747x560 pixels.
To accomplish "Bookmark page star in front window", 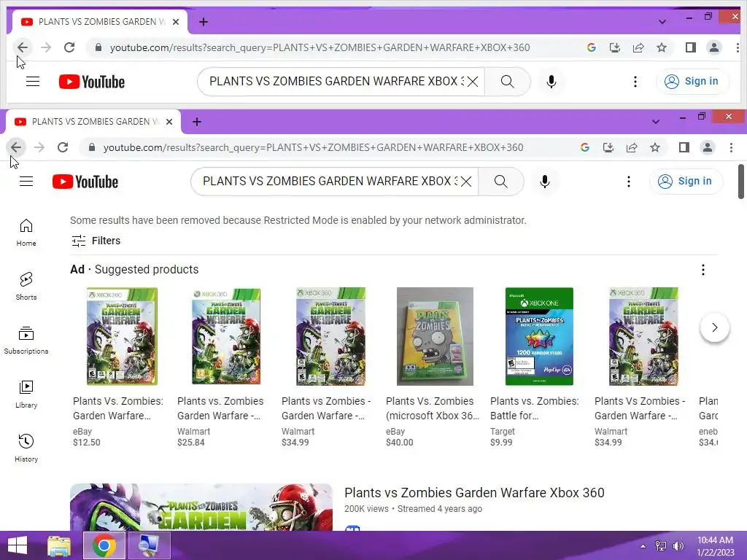I will click(655, 147).
